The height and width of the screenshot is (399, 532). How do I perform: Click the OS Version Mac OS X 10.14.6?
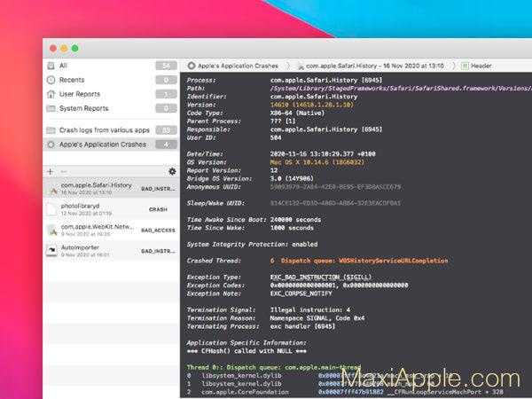coord(317,162)
